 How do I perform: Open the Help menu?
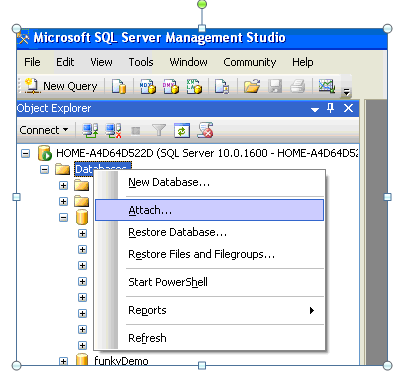[x=303, y=62]
